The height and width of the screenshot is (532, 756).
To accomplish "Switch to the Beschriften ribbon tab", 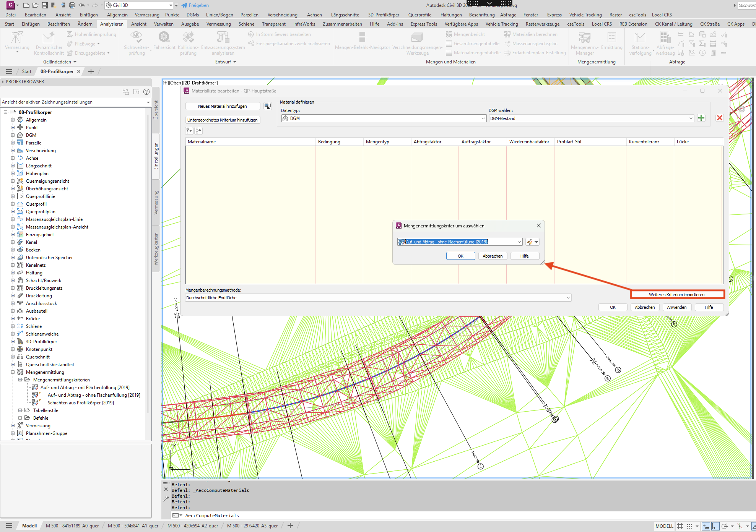I will (59, 24).
